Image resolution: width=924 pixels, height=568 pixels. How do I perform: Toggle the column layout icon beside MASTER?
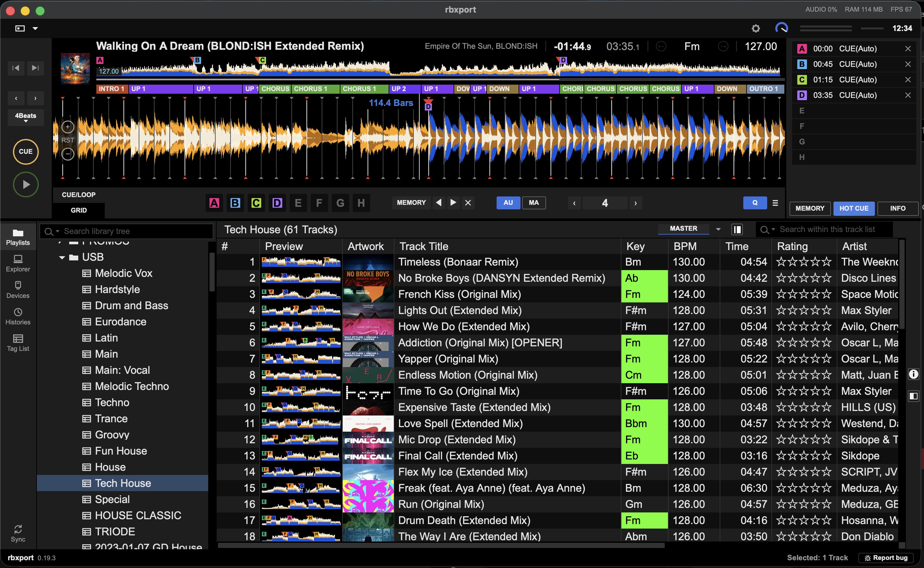[737, 229]
